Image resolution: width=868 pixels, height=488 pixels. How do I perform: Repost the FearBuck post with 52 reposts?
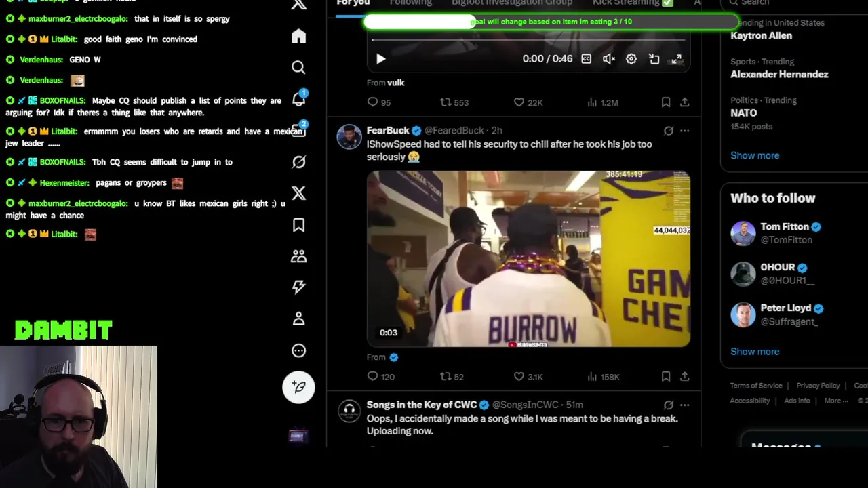(x=452, y=377)
